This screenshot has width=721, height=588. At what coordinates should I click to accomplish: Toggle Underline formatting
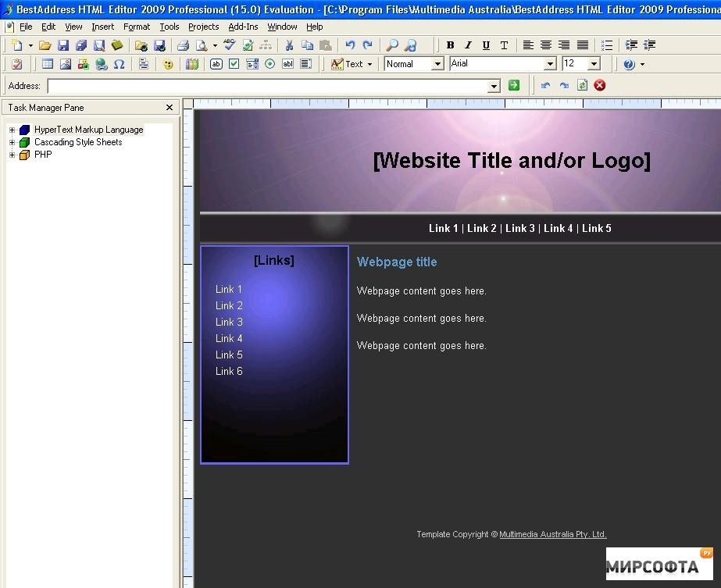[486, 45]
